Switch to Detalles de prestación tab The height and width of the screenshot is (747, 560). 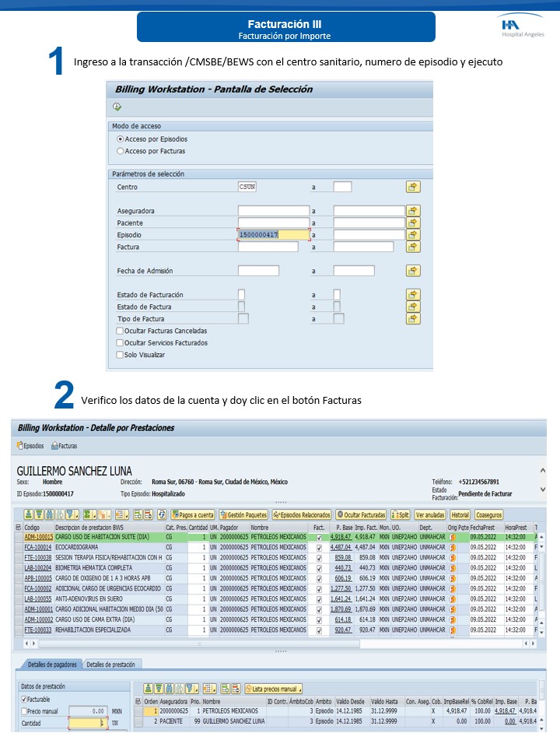coord(110,665)
